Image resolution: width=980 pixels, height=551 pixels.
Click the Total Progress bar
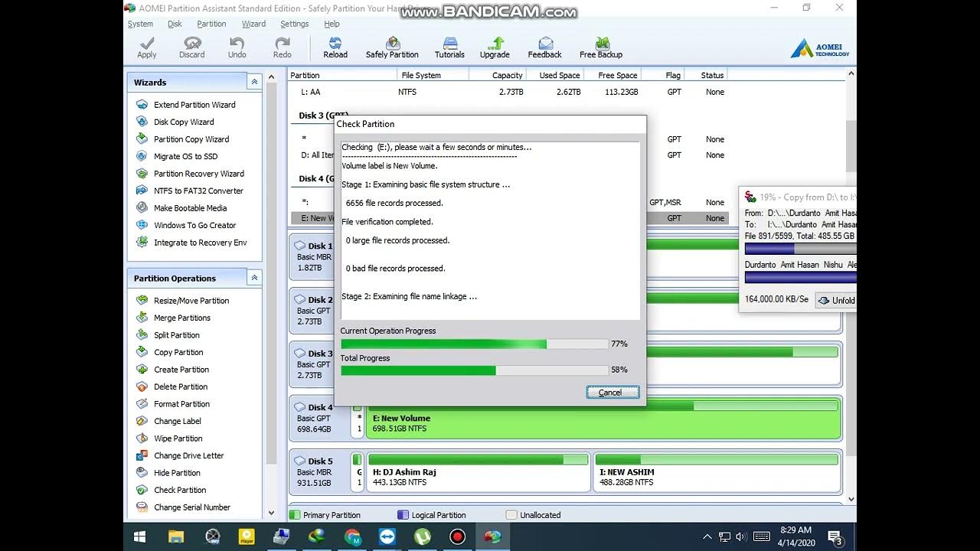[x=474, y=370]
